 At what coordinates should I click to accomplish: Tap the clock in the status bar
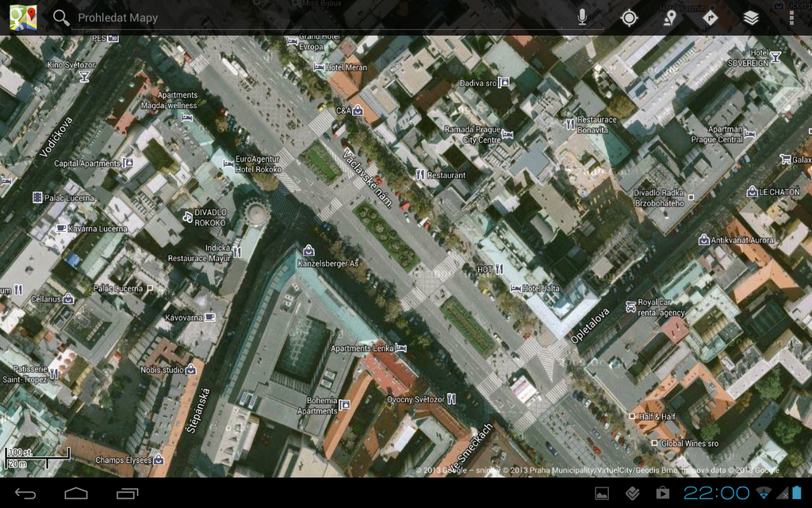(716, 493)
